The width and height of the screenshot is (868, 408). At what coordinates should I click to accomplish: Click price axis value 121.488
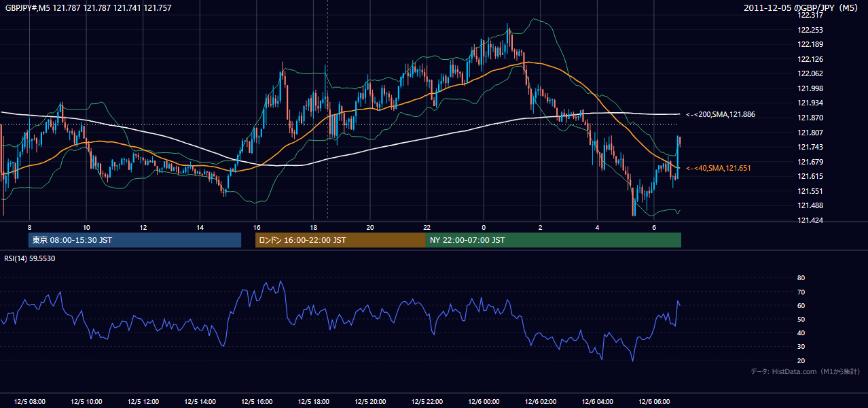coord(810,206)
